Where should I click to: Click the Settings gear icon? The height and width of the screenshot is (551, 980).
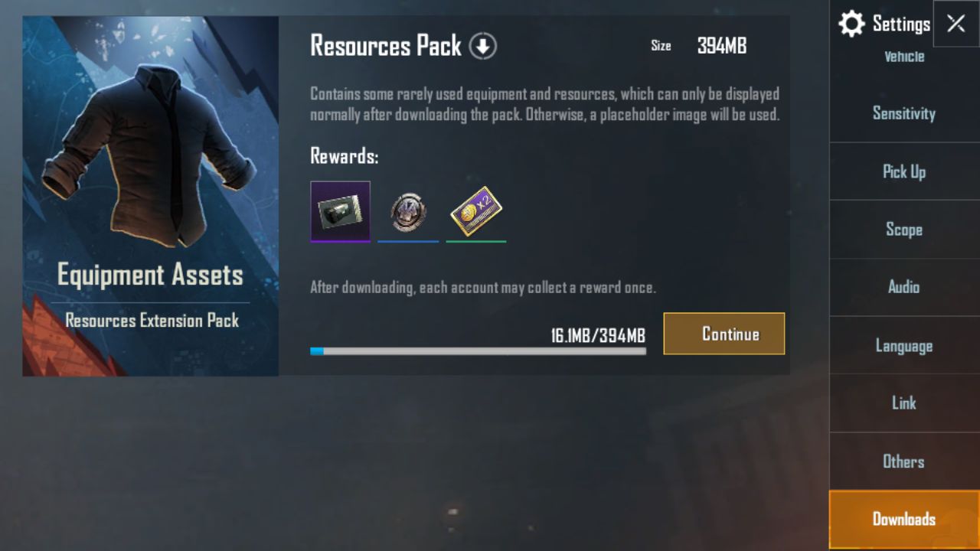pyautogui.click(x=851, y=24)
